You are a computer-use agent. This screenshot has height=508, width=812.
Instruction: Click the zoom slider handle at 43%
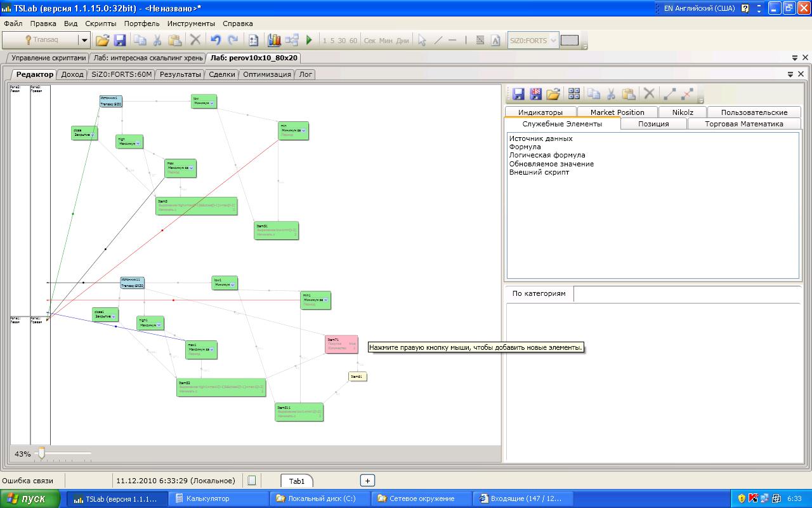point(41,453)
